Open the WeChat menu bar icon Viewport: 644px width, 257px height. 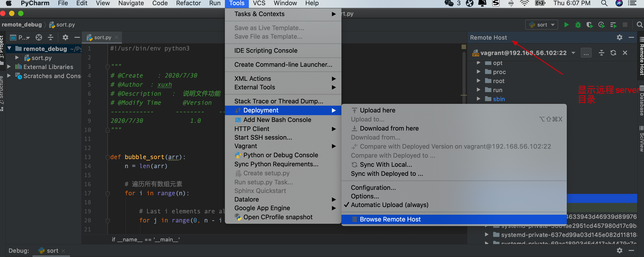[449, 3]
